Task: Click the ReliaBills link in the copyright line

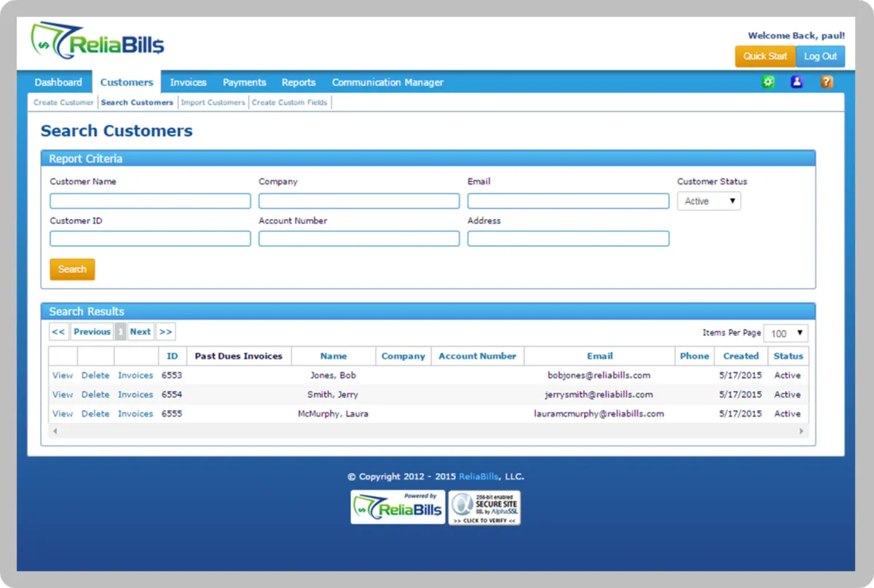Action: [x=479, y=477]
